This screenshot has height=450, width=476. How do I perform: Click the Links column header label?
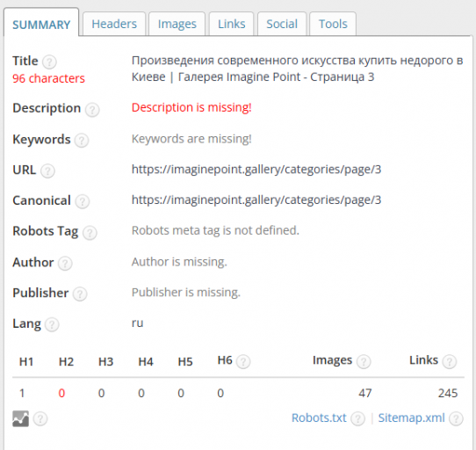[x=424, y=360]
